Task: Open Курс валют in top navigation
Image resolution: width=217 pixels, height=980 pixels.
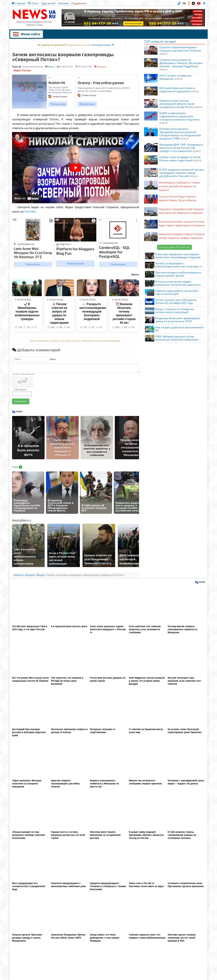Action: (x=48, y=3)
